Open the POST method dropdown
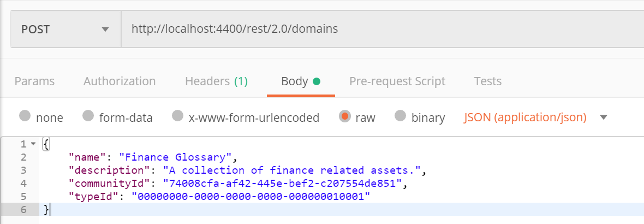 (65, 29)
